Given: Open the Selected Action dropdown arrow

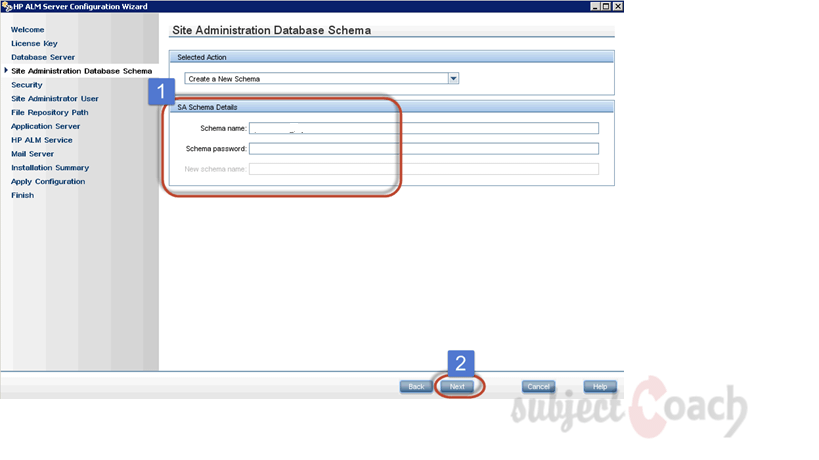Looking at the screenshot, I should click(x=453, y=79).
